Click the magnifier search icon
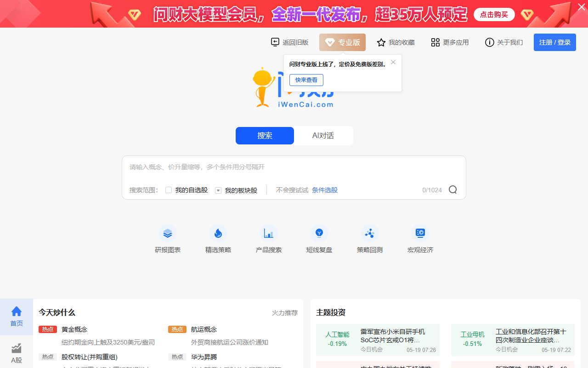The image size is (588, 368). click(453, 190)
